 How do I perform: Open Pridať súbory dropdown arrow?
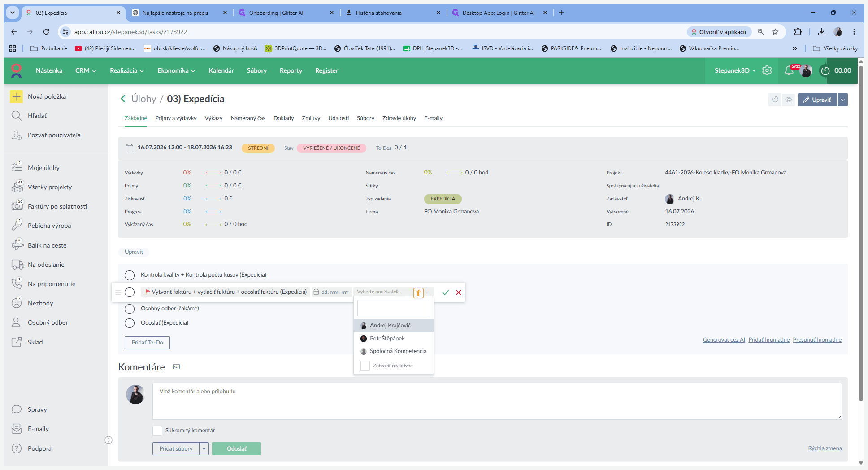click(x=204, y=448)
